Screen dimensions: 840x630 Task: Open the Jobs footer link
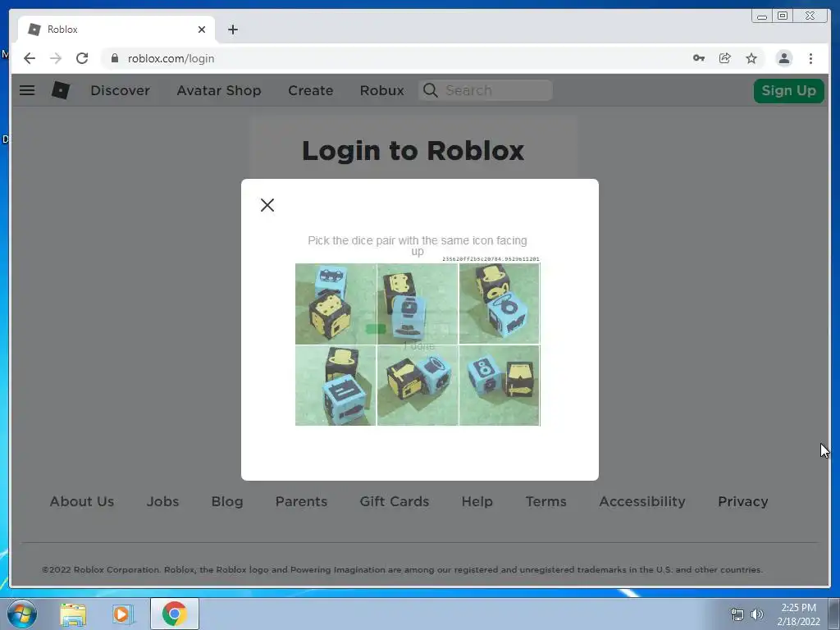163,501
